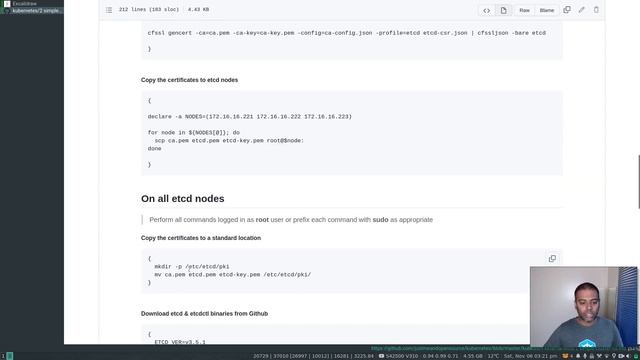640x360 pixels.
Task: Edit this file with the pencil icon
Action: pos(582,10)
